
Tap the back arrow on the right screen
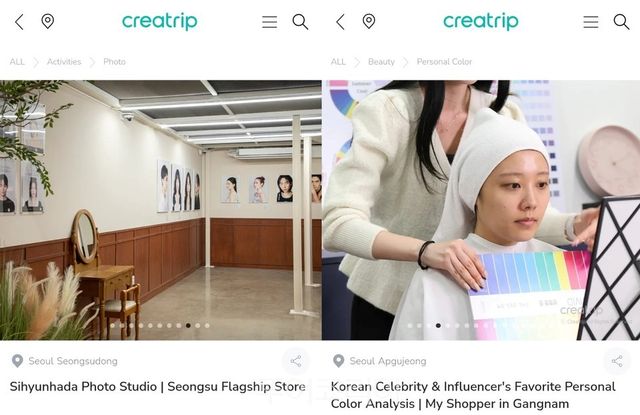[340, 22]
